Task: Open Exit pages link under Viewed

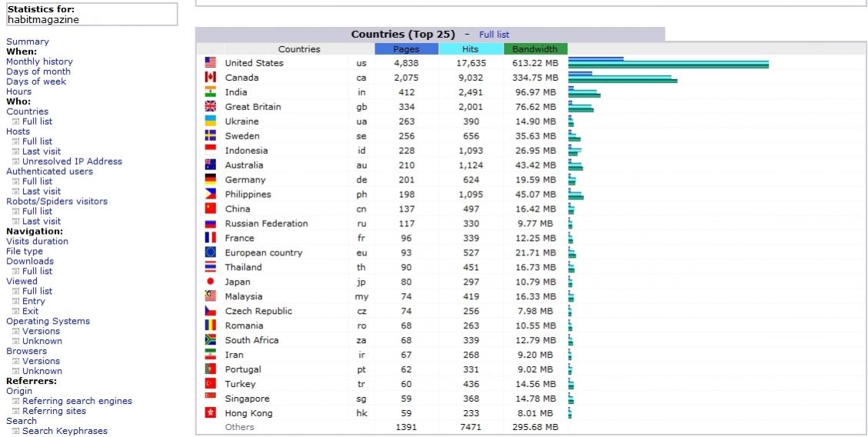Action: tap(31, 311)
